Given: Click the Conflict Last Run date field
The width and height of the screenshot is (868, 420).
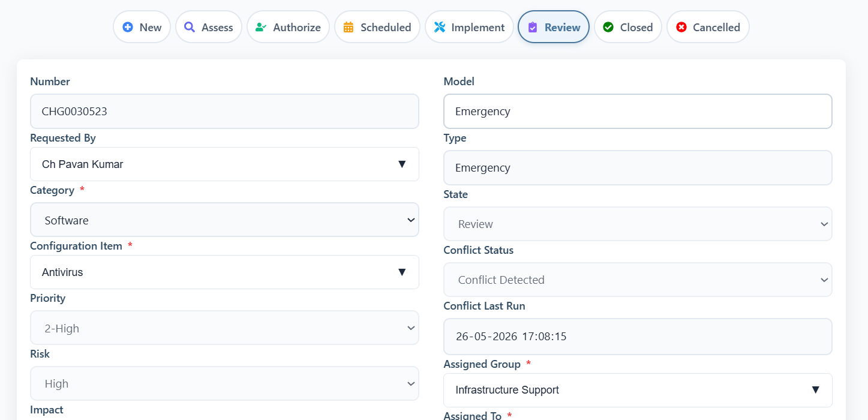Looking at the screenshot, I should coord(638,337).
